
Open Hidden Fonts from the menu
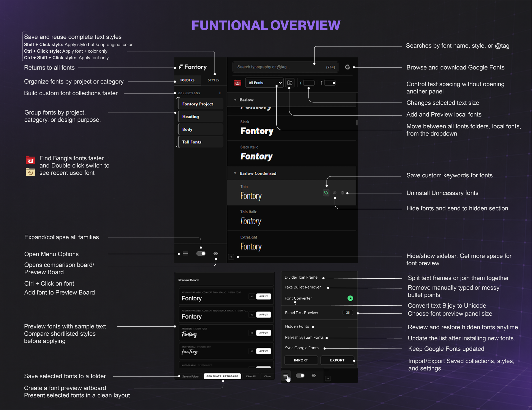tap(297, 326)
